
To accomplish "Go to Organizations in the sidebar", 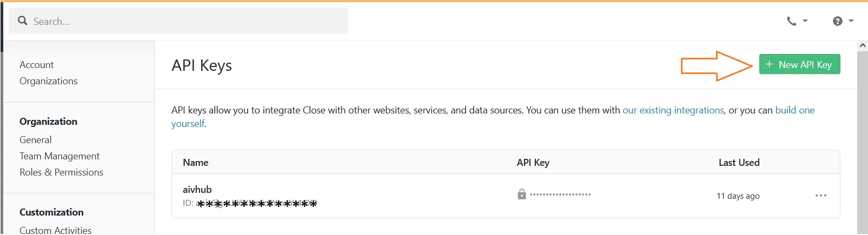I will (49, 81).
